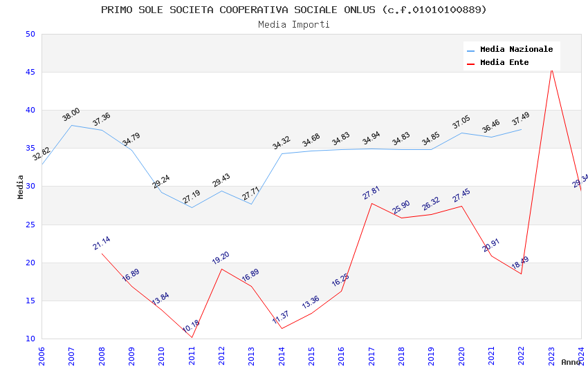
Task: Click the Anno x-axis title
Action: (x=571, y=362)
